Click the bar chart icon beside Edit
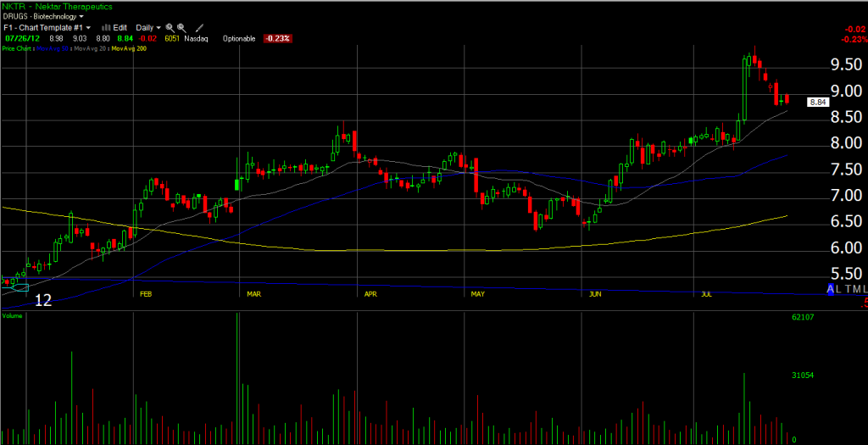 click(107, 27)
